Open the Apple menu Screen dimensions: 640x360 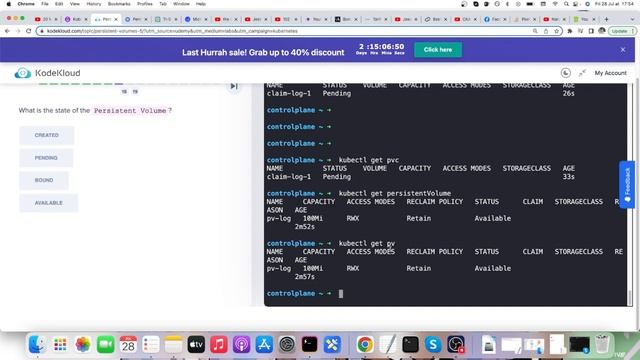click(9, 4)
